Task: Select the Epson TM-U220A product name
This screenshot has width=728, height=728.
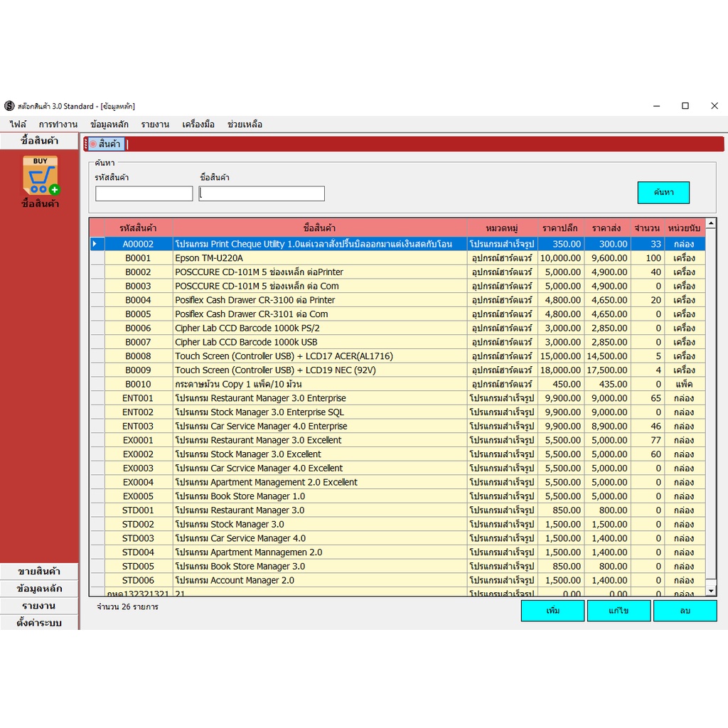Action: pyautogui.click(x=209, y=258)
